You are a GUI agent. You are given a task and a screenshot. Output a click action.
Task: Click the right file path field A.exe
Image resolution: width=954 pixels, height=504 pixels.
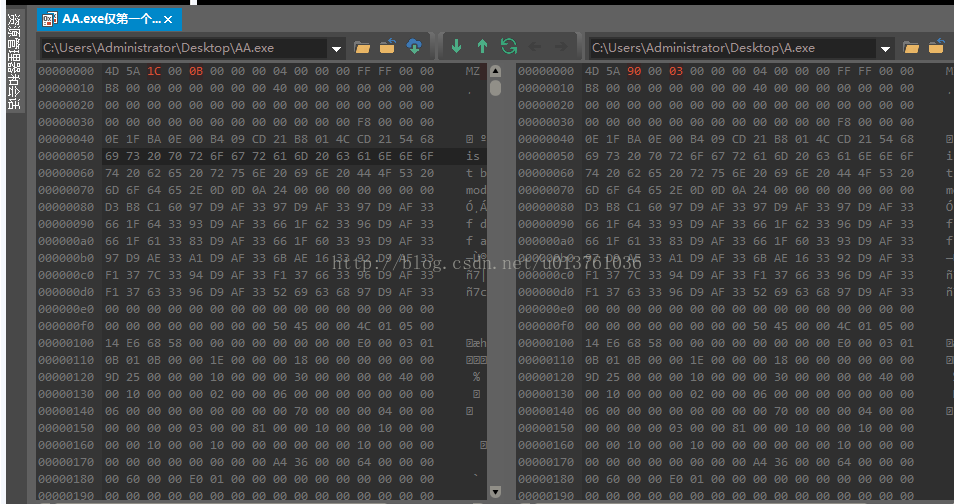tap(733, 47)
